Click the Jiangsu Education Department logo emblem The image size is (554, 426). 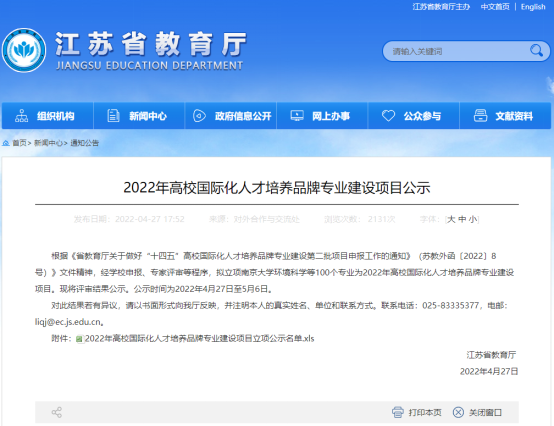coord(24,51)
